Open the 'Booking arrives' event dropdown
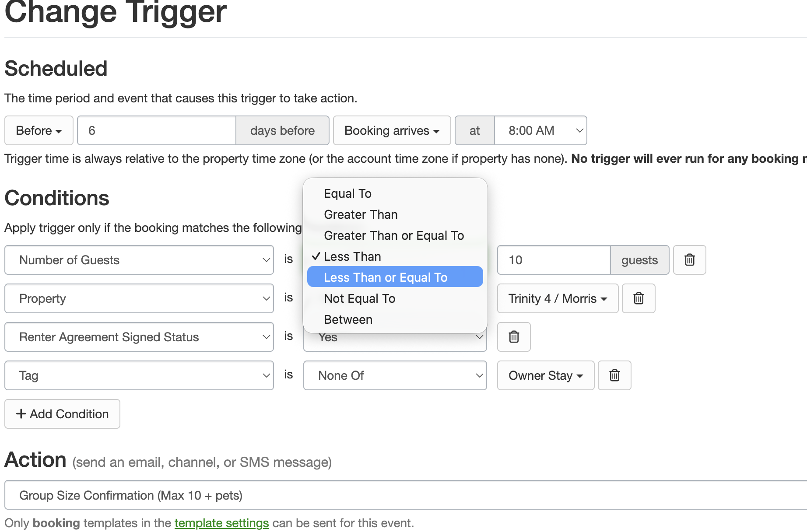Viewport: 807px width, 532px height. [392, 130]
